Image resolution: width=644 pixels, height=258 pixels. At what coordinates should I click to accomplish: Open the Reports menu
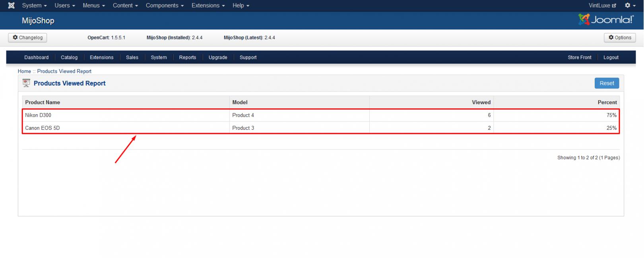pos(188,57)
